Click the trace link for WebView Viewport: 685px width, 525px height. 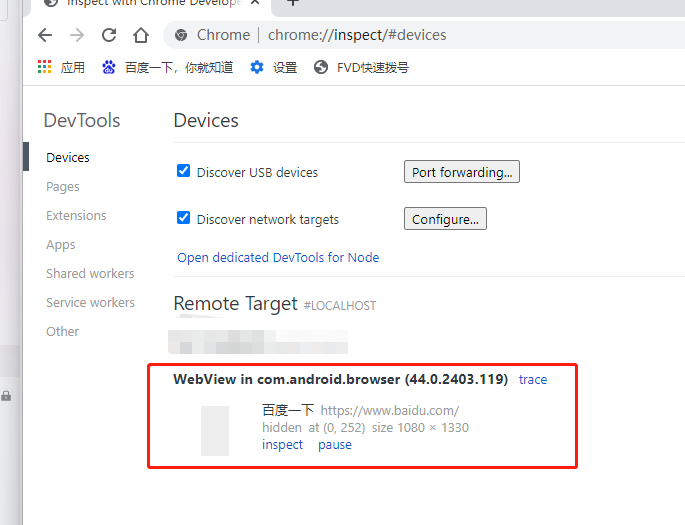point(533,380)
